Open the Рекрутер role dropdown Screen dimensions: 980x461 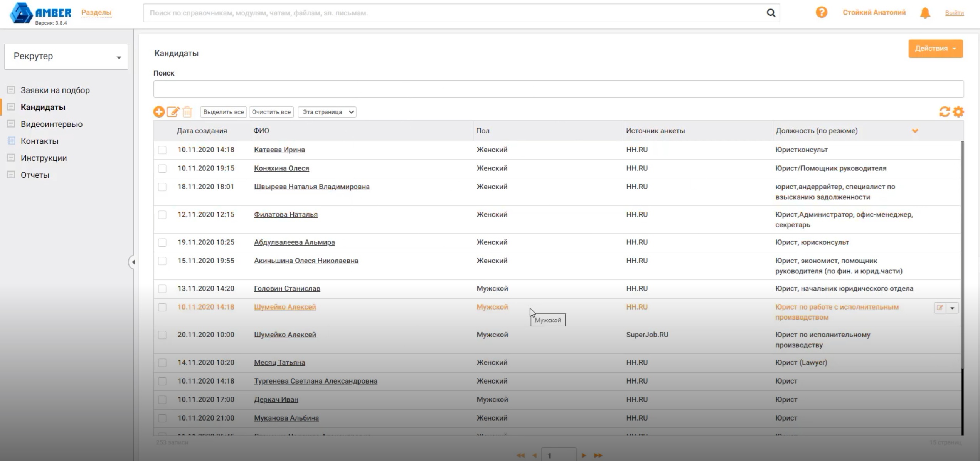click(x=66, y=57)
